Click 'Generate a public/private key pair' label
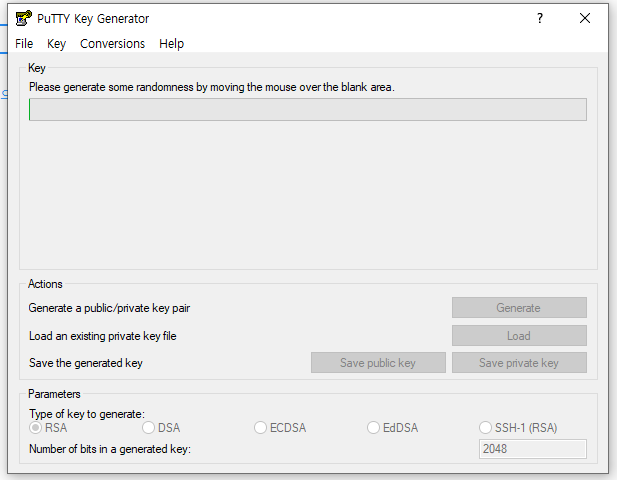Image resolution: width=617 pixels, height=480 pixels. tap(109, 308)
